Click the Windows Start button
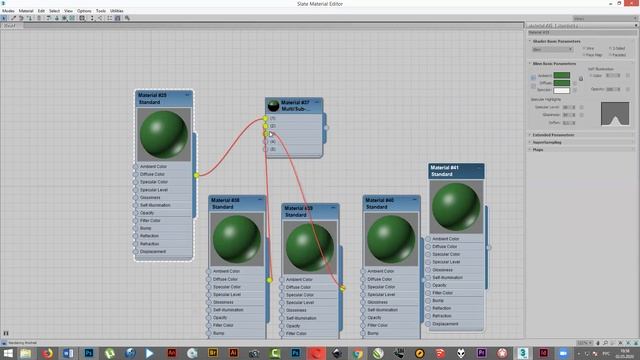Screen dimensions: 640x360 pos(8,353)
